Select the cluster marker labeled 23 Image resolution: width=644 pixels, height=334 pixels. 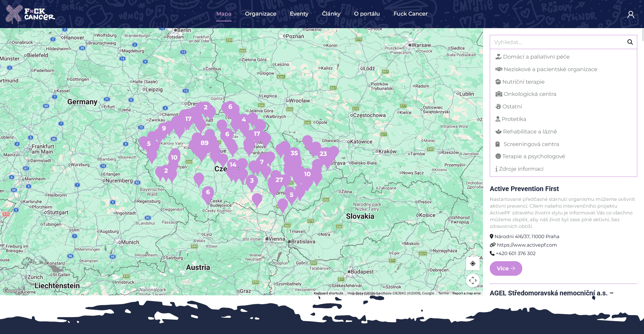323,154
